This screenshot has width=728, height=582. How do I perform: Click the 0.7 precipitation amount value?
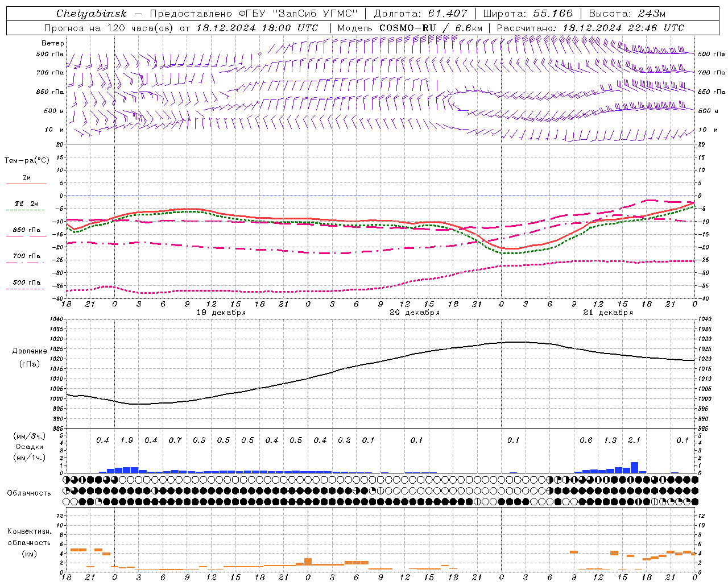pyautogui.click(x=175, y=440)
